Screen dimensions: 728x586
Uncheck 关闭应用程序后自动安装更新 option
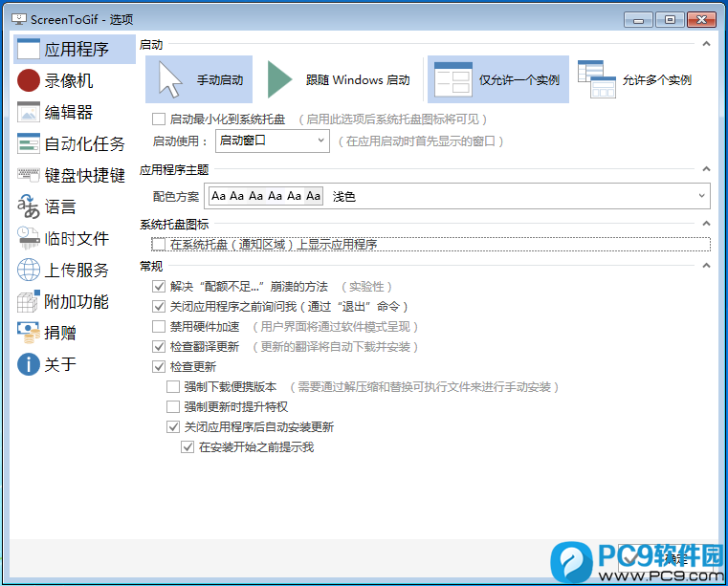(173, 427)
